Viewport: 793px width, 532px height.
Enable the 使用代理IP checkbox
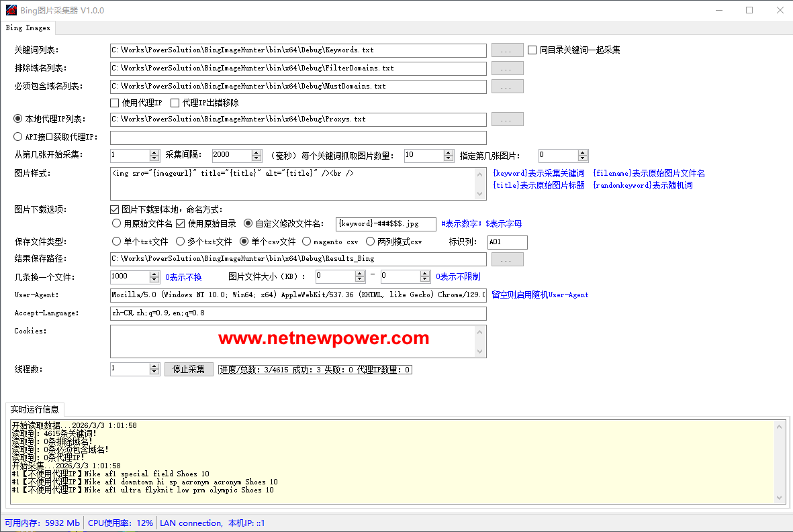pyautogui.click(x=115, y=103)
